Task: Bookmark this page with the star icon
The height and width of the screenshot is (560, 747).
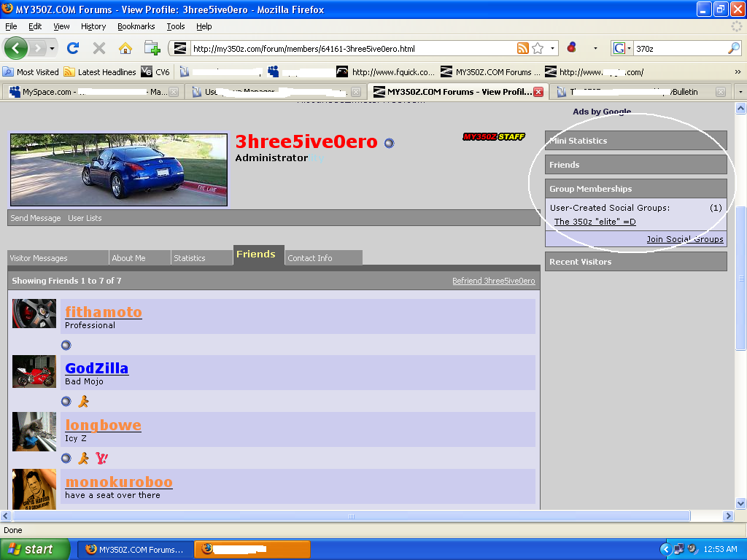Action: click(x=538, y=48)
